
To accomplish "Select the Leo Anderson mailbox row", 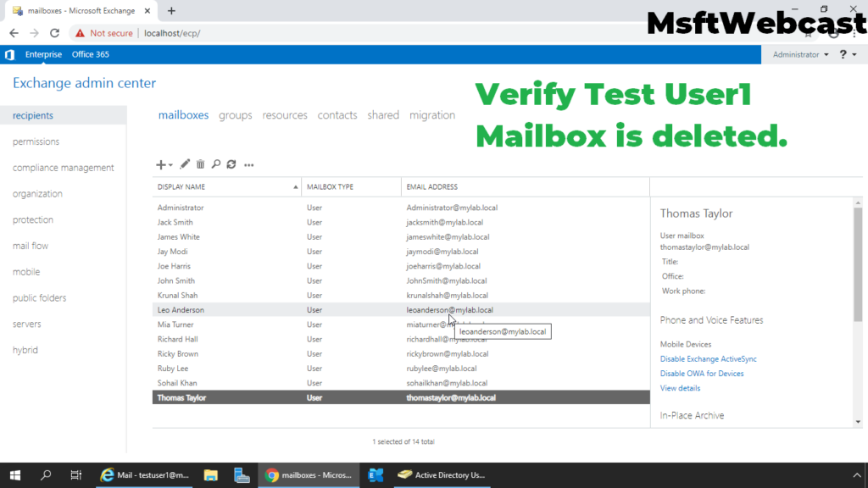I will (x=401, y=310).
